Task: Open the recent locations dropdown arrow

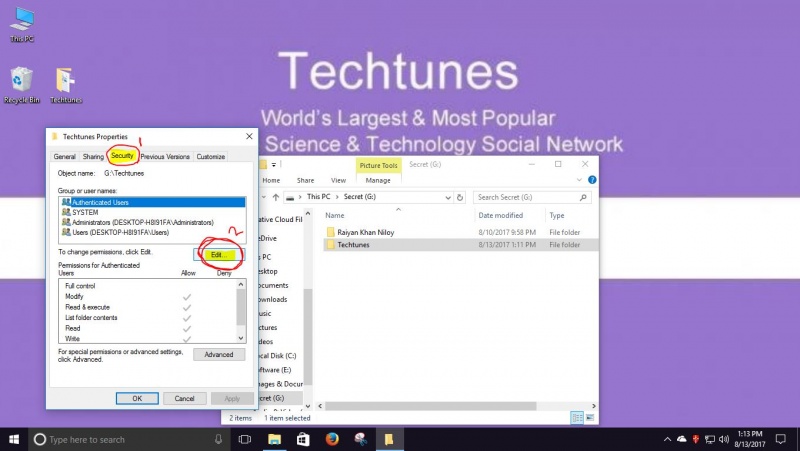Action: coord(264,197)
